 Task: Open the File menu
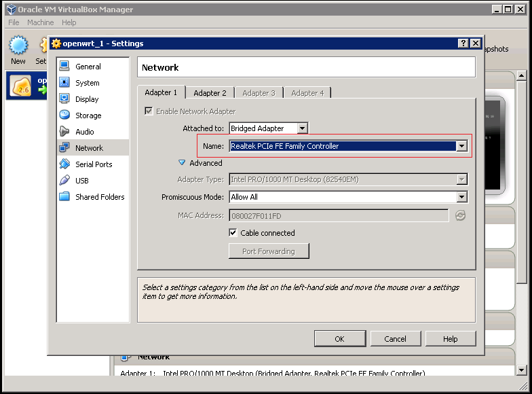pyautogui.click(x=14, y=22)
